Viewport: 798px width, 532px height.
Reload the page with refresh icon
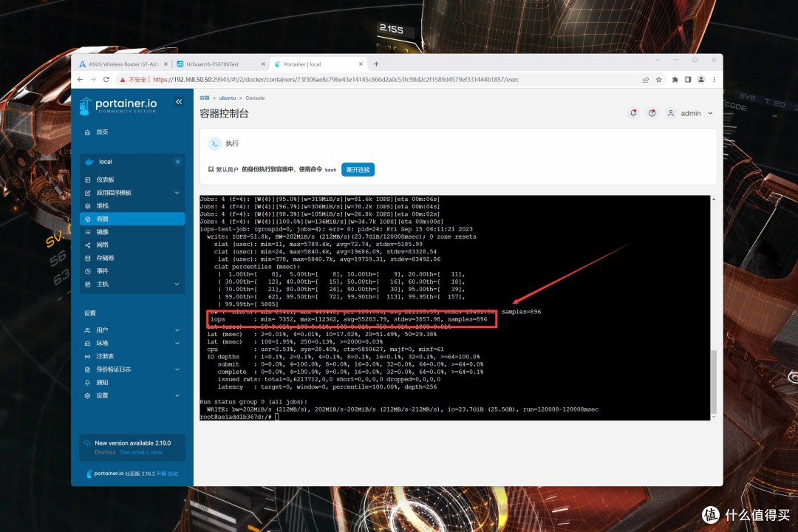tap(106, 79)
